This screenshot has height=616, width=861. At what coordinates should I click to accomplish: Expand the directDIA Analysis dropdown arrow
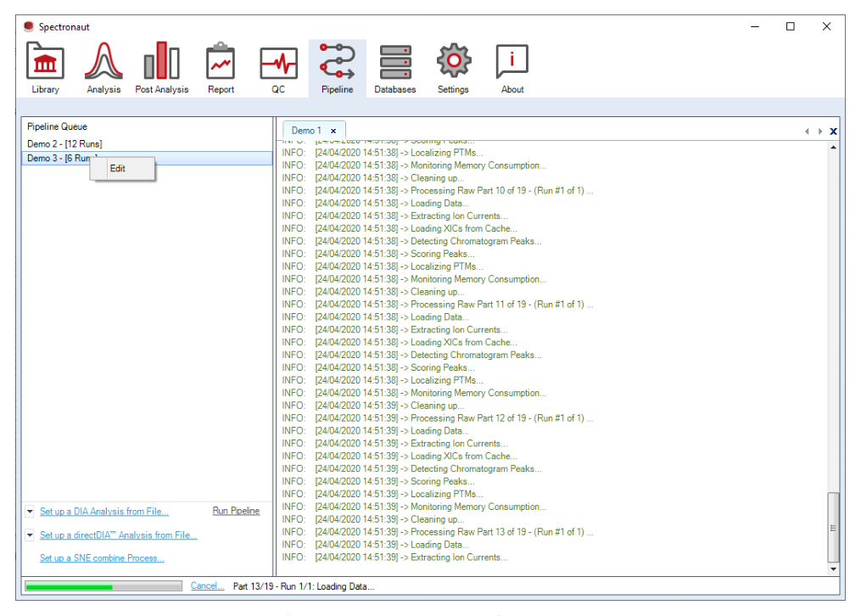click(30, 535)
